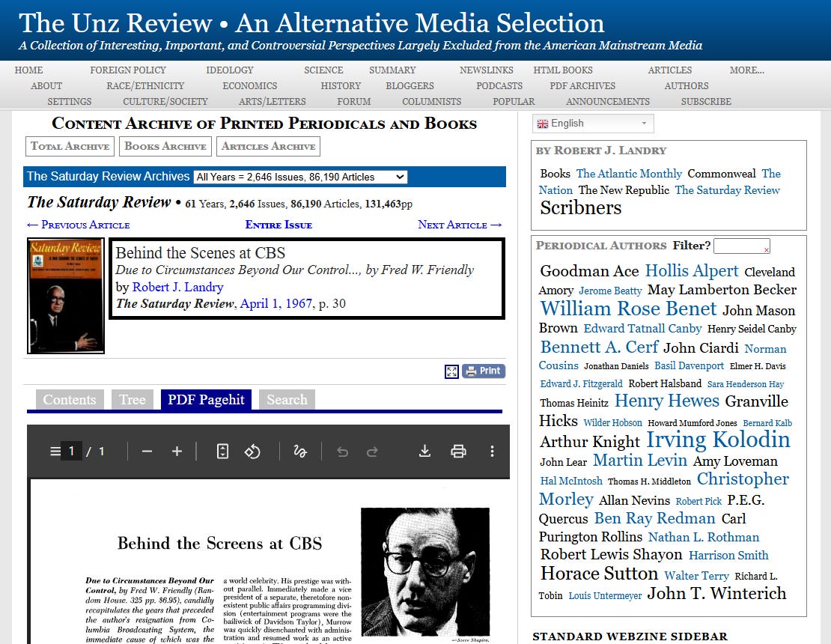The image size is (831, 644).
Task: Switch to the Tree tab
Action: pyautogui.click(x=133, y=400)
